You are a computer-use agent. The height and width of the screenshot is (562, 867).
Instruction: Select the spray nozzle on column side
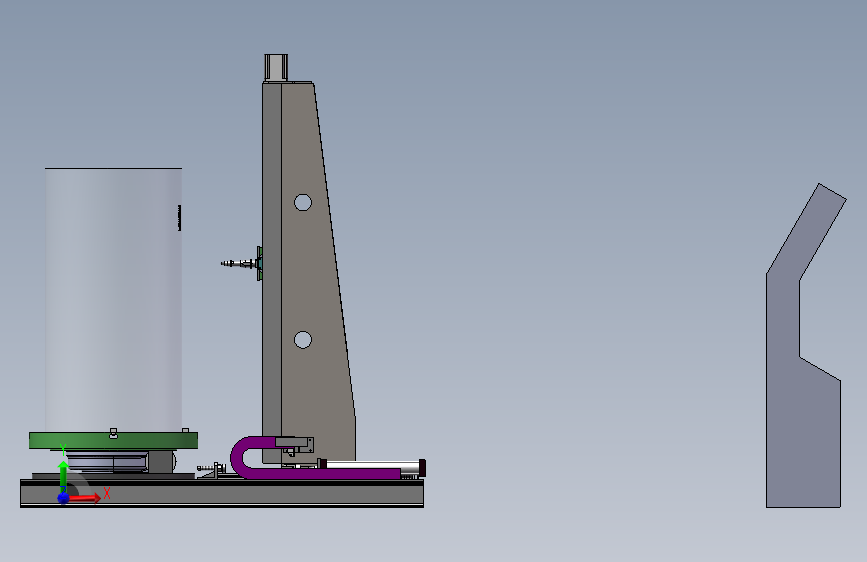pos(241,263)
